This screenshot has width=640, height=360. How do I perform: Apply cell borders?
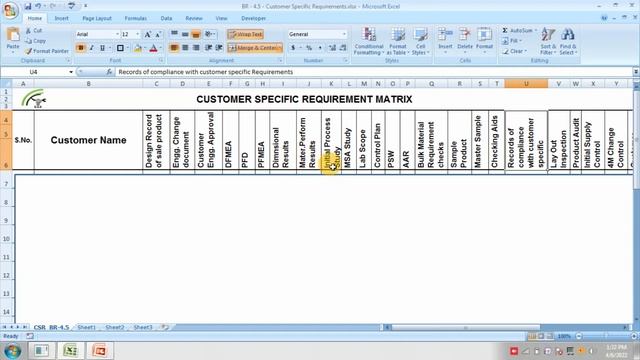tap(120, 48)
